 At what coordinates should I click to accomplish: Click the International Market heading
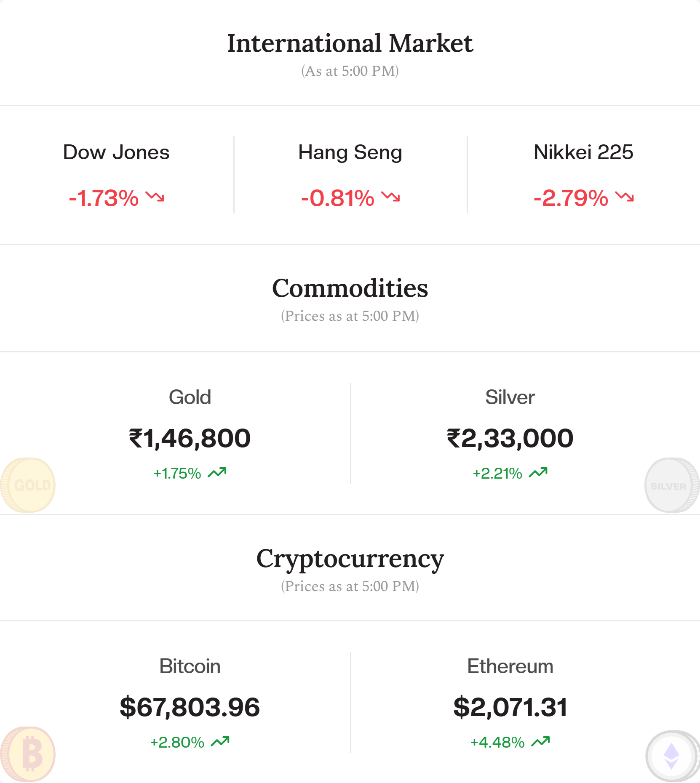350,43
